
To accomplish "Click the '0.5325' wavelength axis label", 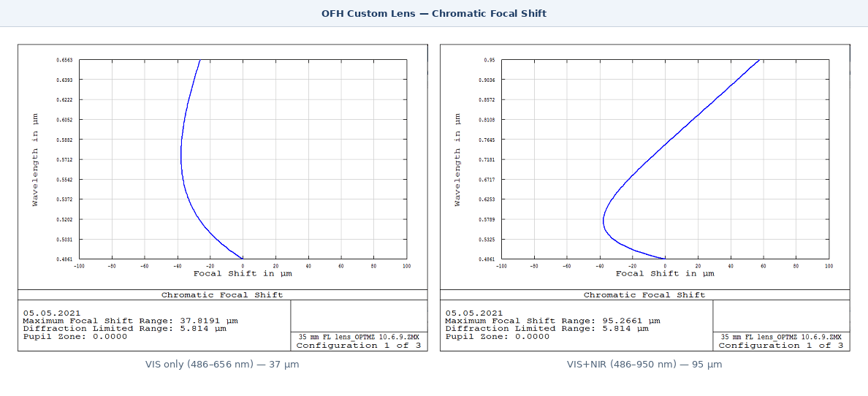I will [x=487, y=239].
